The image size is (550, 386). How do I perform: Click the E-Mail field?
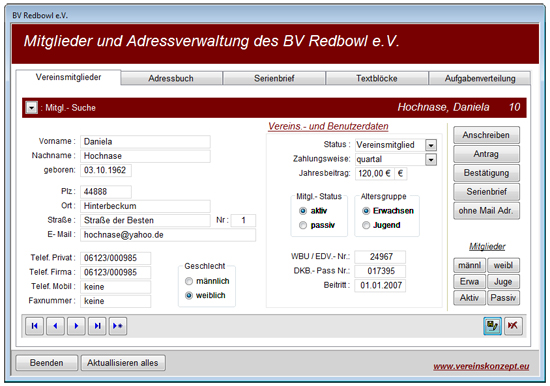pos(168,235)
